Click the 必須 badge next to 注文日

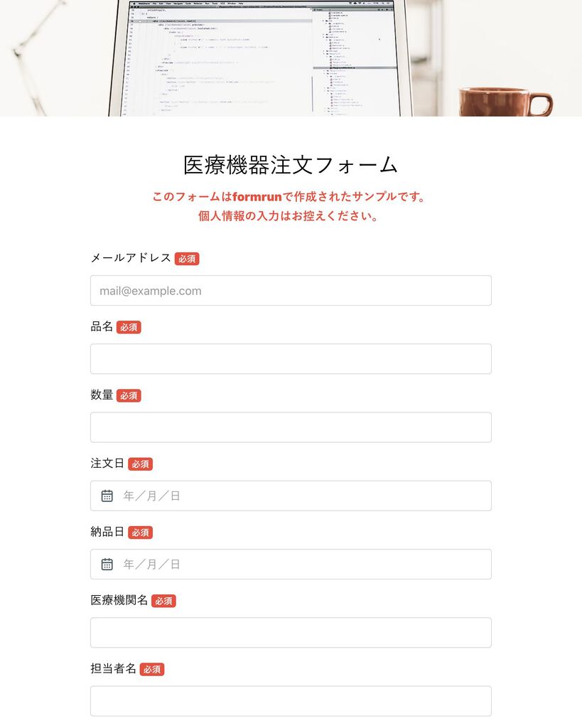pos(140,464)
